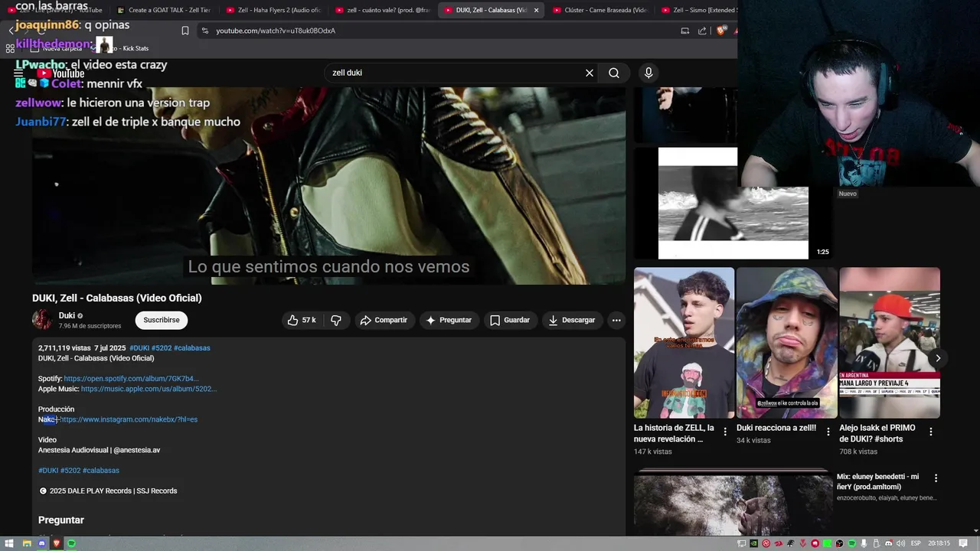This screenshot has height=551, width=980.
Task: Switch to Create a GOAT TALK tab
Action: pyautogui.click(x=163, y=10)
